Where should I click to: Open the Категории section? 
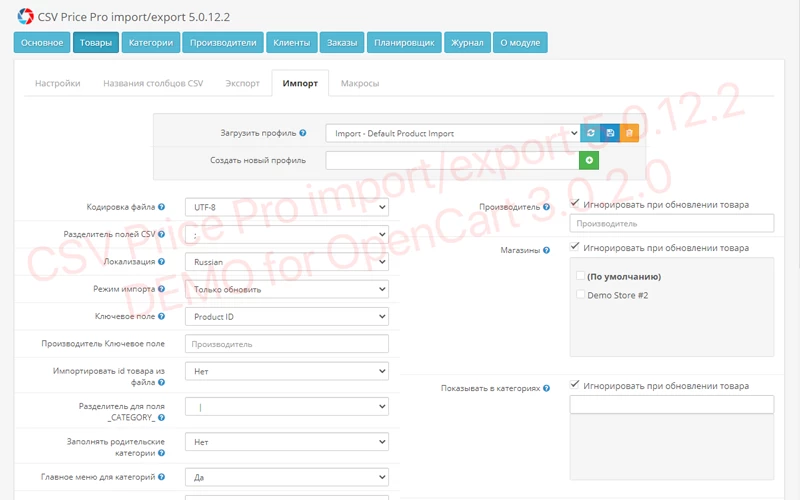[151, 42]
